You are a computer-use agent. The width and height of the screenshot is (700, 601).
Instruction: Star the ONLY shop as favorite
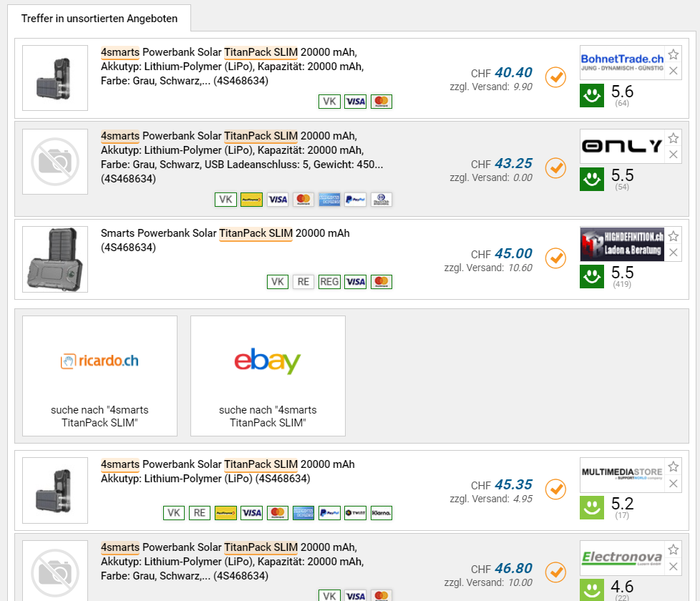(x=673, y=138)
